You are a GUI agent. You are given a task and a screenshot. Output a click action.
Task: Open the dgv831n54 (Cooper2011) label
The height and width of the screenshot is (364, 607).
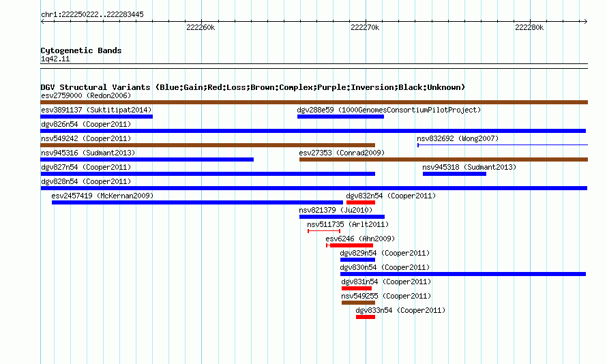tap(386, 282)
